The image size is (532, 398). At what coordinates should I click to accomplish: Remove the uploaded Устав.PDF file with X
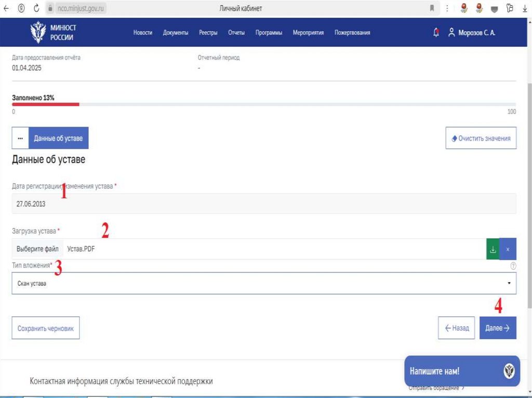(508, 249)
